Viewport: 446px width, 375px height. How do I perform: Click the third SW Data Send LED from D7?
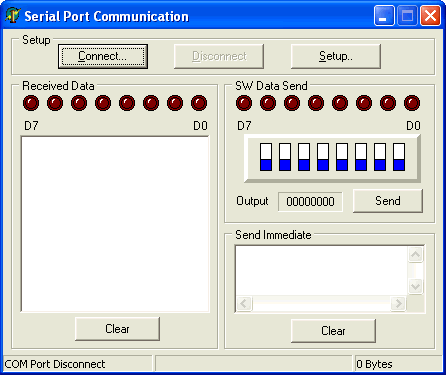pos(292,103)
